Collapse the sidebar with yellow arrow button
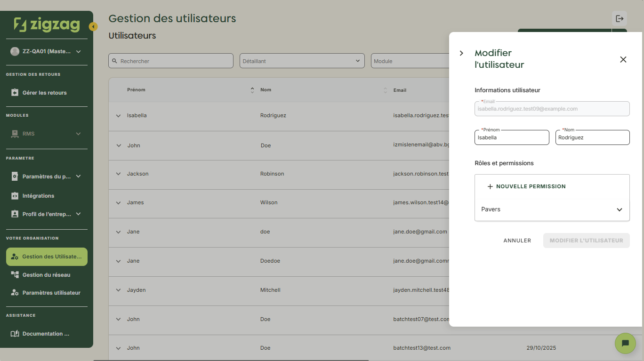The image size is (644, 361). point(93,27)
